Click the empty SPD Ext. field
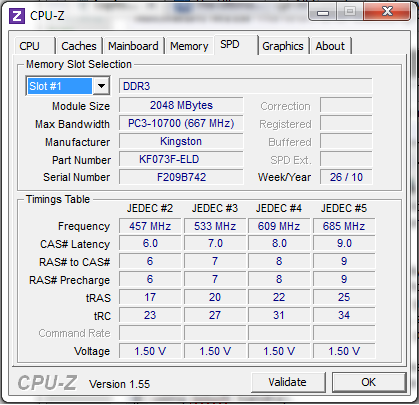 [x=346, y=159]
